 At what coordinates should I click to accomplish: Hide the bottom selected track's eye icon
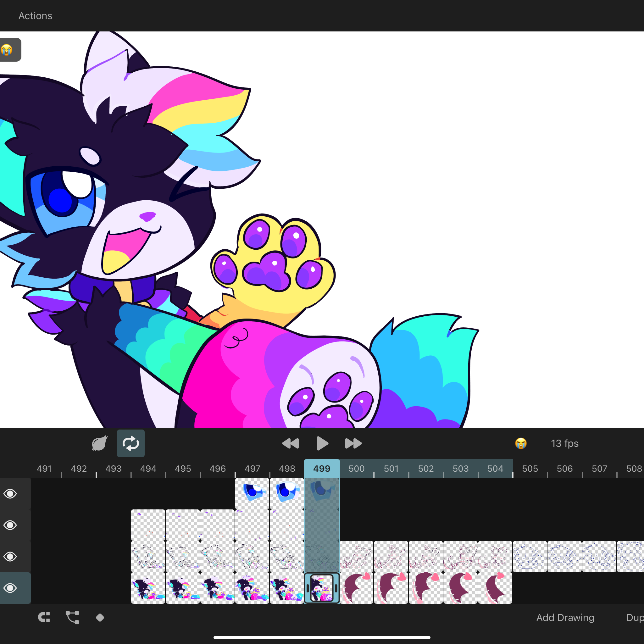pyautogui.click(x=10, y=588)
